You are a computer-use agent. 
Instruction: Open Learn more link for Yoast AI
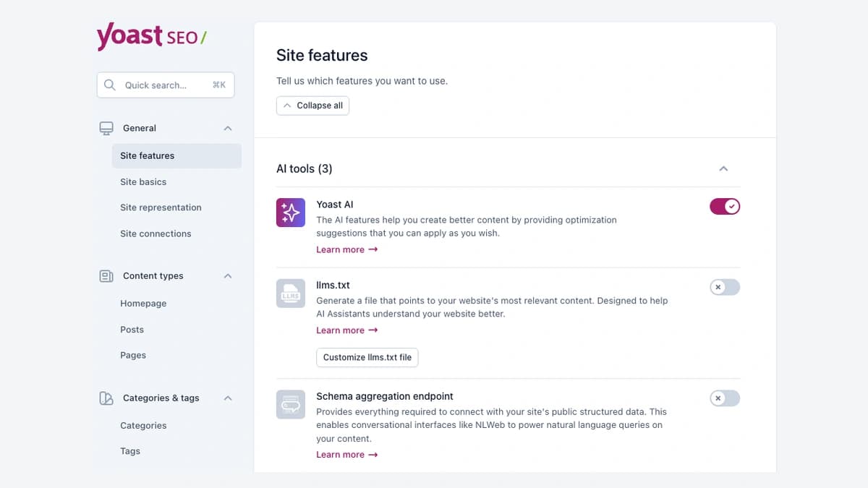[x=346, y=249]
